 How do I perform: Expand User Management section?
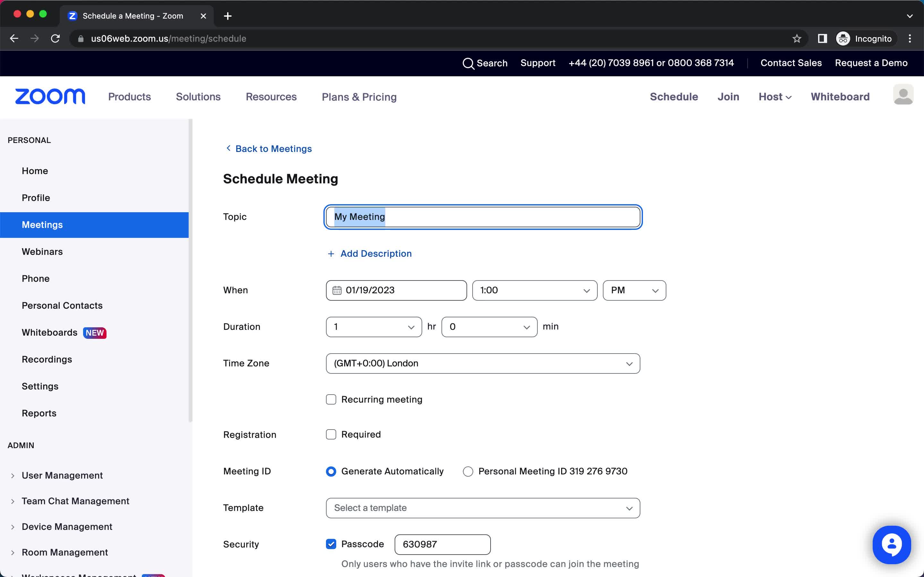coord(13,475)
